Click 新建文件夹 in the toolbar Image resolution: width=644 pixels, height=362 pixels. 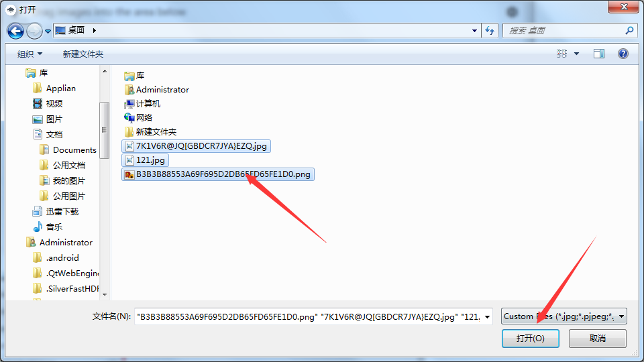pos(83,54)
